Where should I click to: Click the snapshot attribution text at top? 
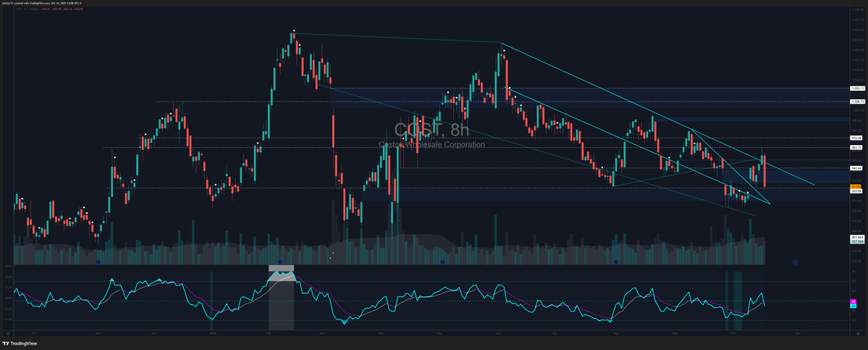pos(41,3)
